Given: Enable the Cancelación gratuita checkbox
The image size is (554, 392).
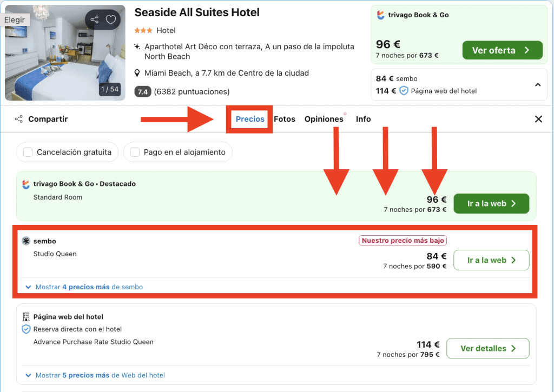Looking at the screenshot, I should (x=28, y=152).
